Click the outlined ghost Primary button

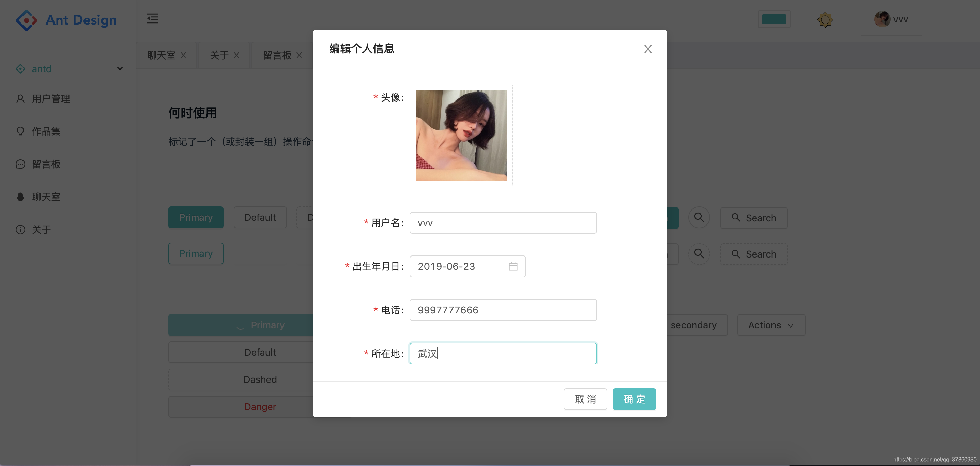196,253
